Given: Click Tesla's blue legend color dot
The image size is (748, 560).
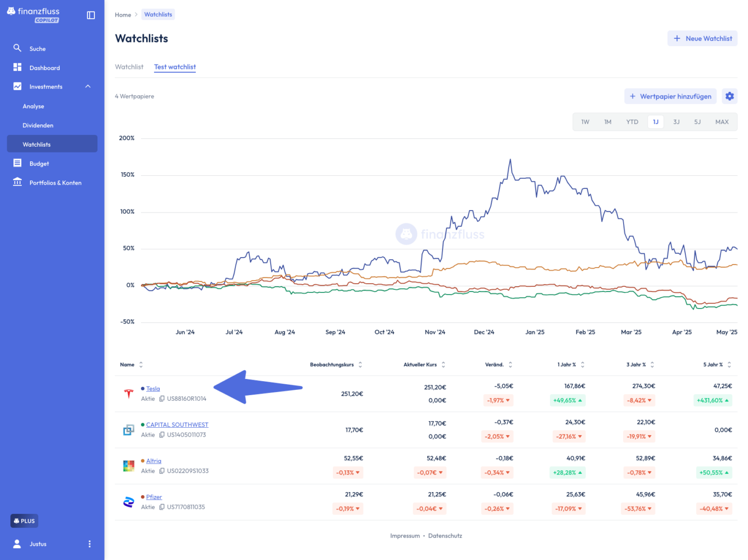Looking at the screenshot, I should click(143, 388).
